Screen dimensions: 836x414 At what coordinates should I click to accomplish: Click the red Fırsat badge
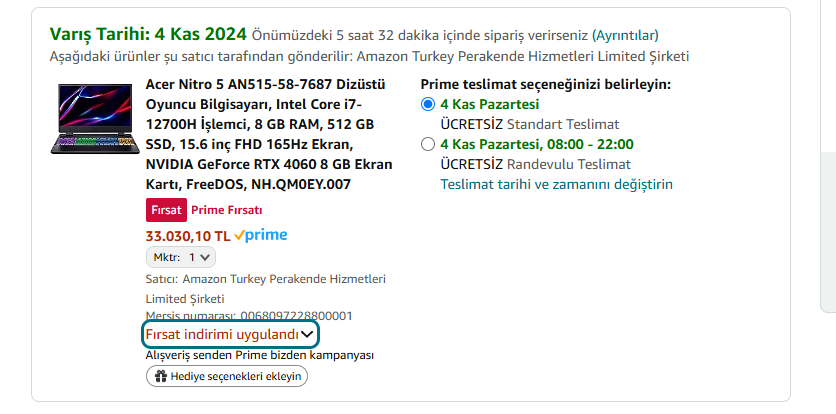[x=165, y=210]
